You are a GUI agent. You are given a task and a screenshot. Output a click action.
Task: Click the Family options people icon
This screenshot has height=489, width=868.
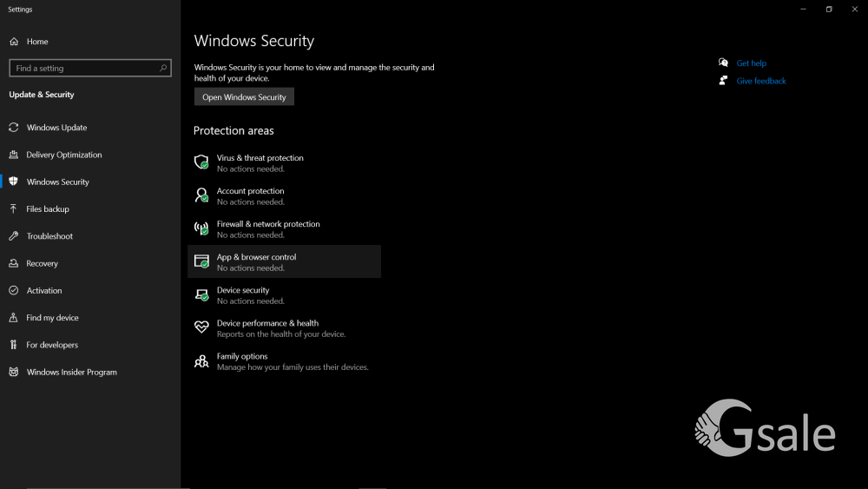pos(201,361)
